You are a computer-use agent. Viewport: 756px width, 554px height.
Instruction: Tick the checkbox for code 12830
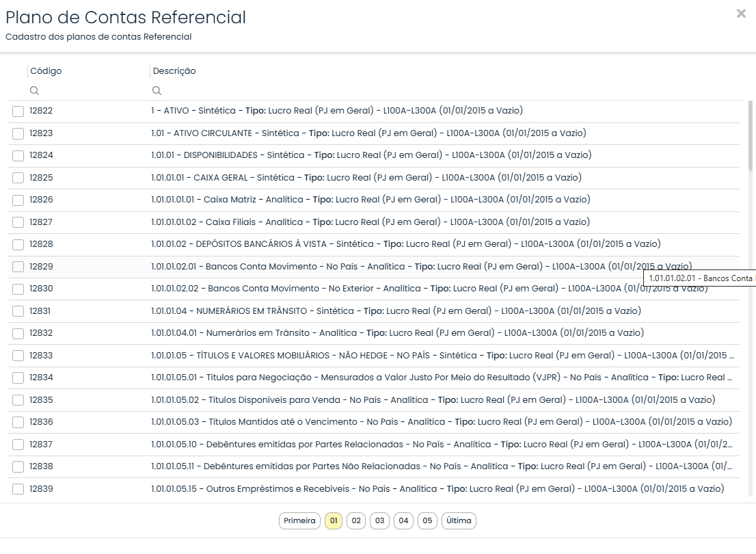tap(18, 289)
